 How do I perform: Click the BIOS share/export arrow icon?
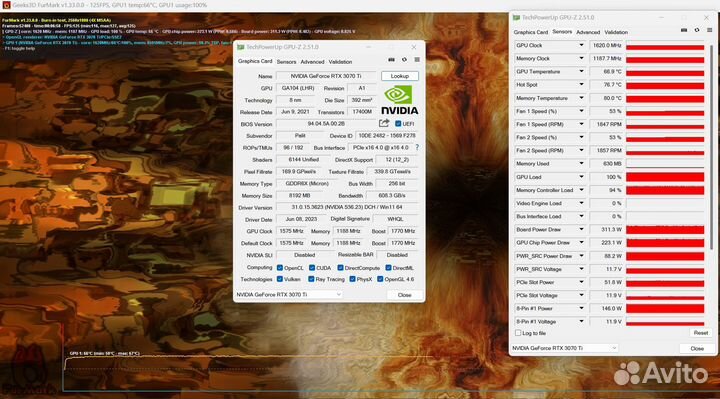pyautogui.click(x=384, y=123)
